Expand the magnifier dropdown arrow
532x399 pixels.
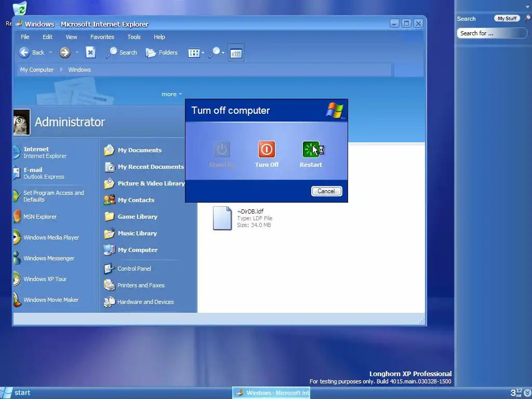point(223,52)
